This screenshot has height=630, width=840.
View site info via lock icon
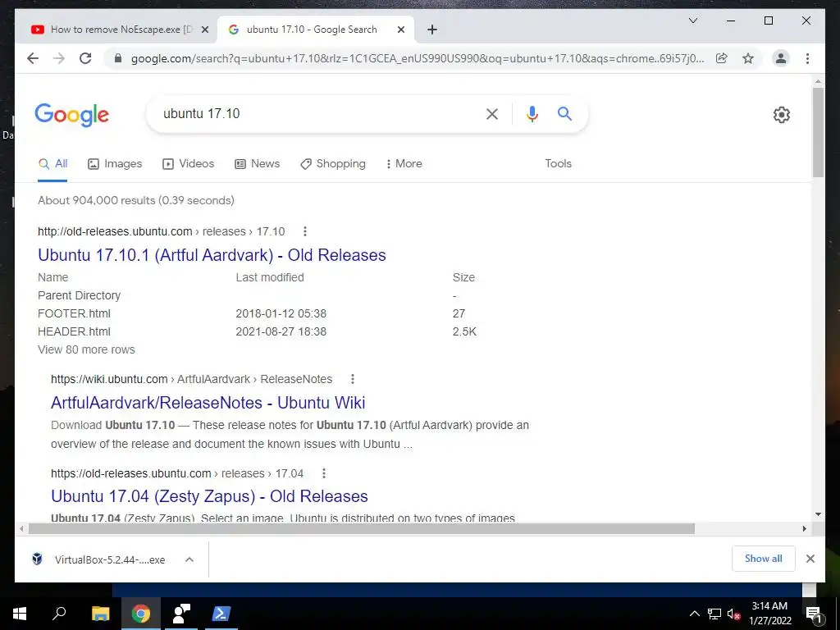(x=118, y=58)
